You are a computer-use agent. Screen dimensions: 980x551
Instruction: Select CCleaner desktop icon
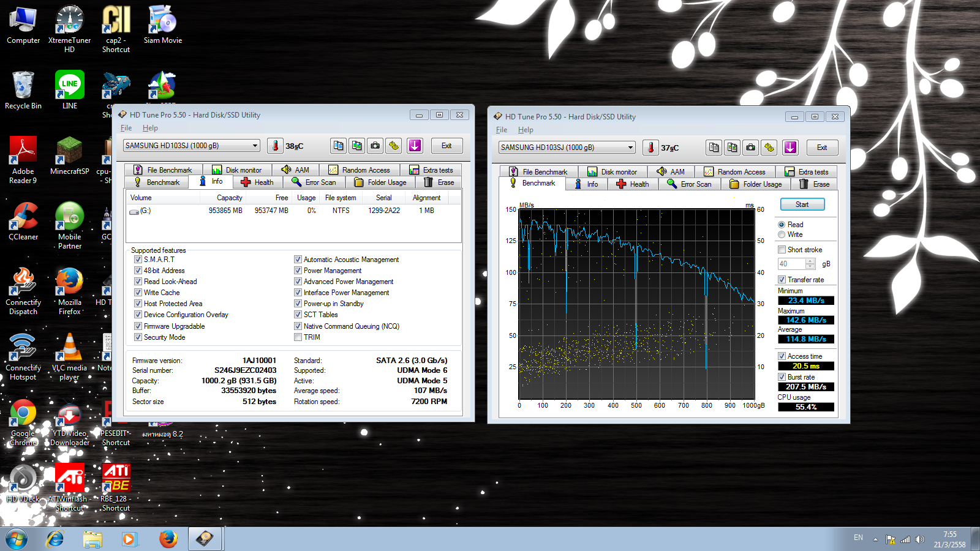coord(23,221)
